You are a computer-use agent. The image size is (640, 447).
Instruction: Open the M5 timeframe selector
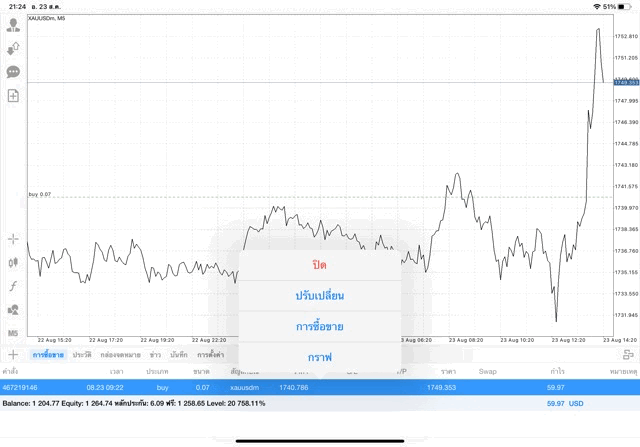[13, 333]
